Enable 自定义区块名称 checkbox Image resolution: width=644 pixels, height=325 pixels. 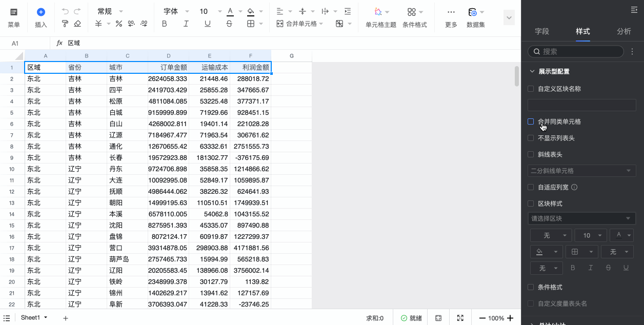[531, 89]
